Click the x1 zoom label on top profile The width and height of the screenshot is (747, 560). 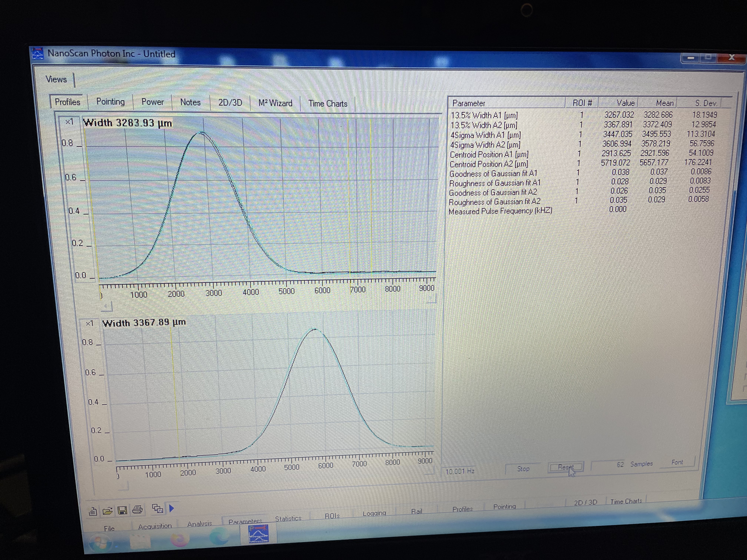69,121
